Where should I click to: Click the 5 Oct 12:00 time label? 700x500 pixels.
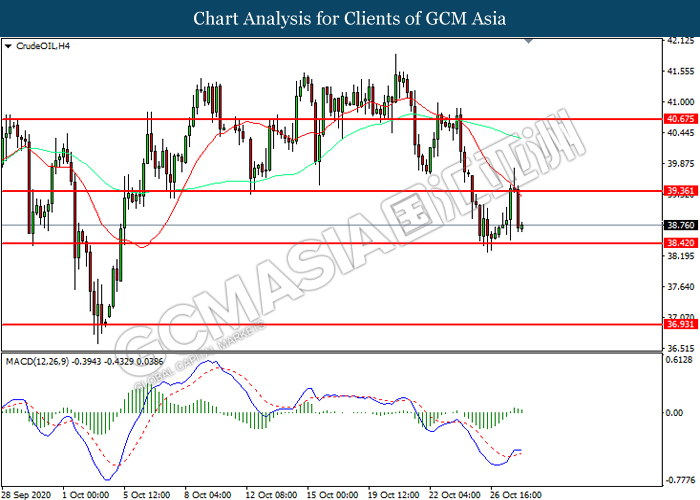point(147,495)
